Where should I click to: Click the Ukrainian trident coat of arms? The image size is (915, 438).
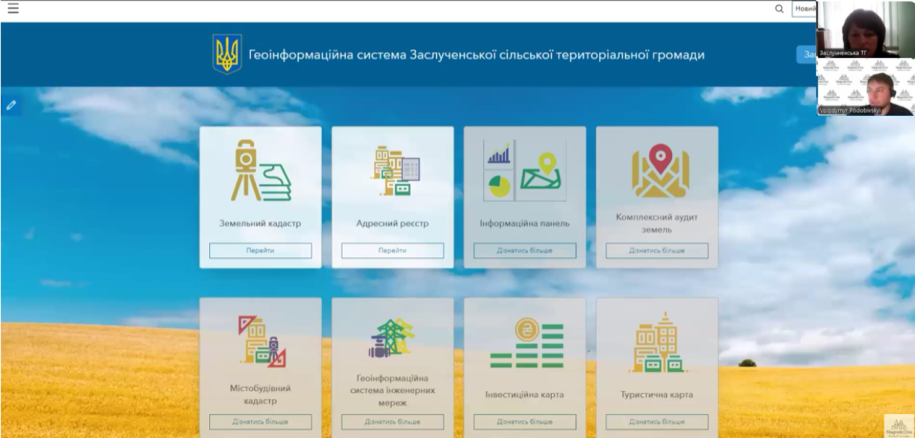[x=227, y=54]
